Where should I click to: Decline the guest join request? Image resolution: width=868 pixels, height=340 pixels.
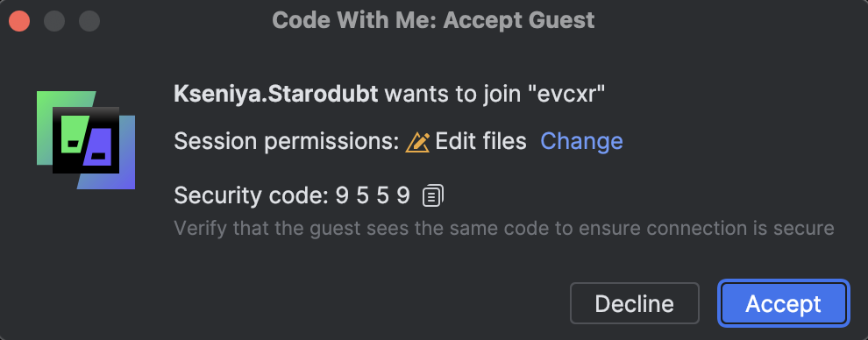click(x=635, y=303)
